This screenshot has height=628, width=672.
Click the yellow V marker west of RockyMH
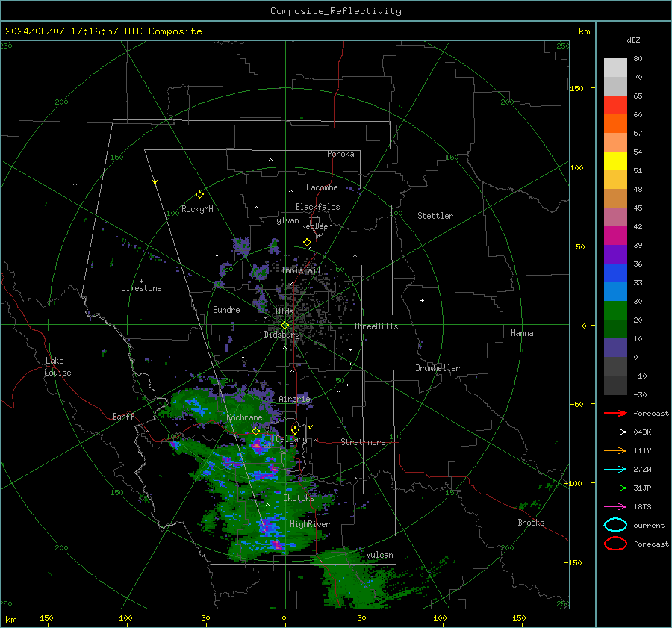pos(155,182)
